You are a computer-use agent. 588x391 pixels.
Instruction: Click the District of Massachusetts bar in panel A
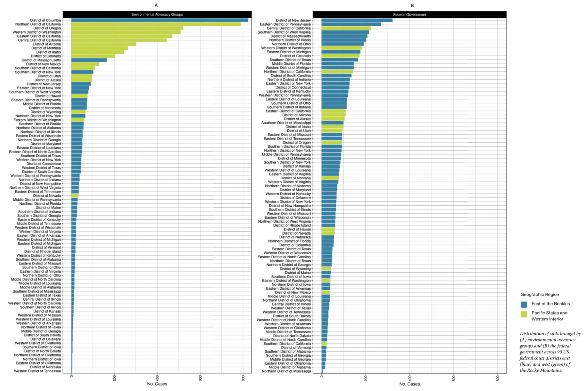(x=89, y=60)
